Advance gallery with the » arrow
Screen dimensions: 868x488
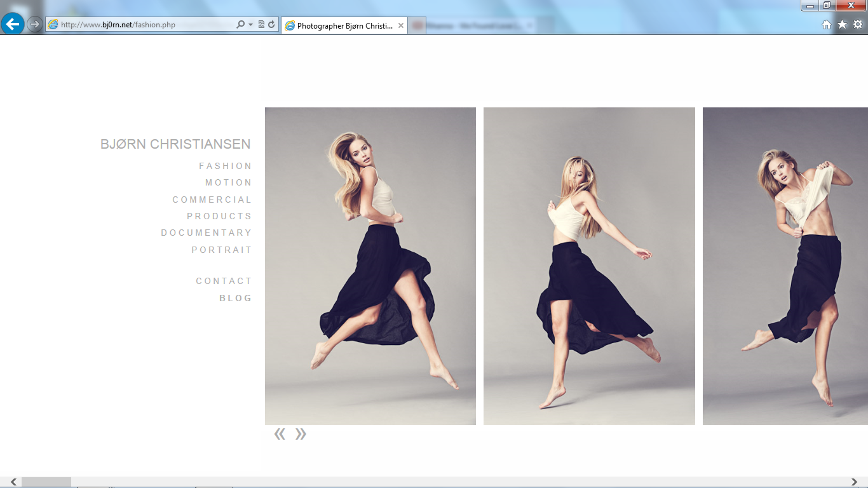point(301,434)
